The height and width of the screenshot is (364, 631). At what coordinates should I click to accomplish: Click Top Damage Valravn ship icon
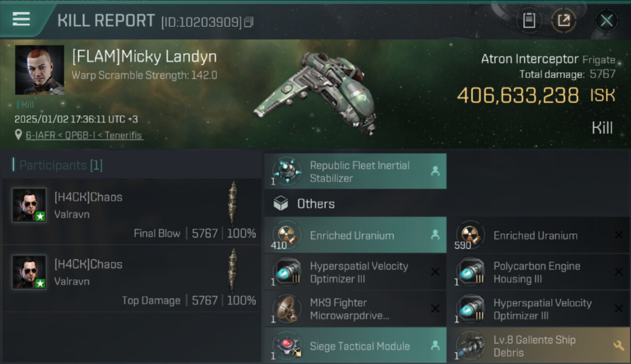pos(232,271)
